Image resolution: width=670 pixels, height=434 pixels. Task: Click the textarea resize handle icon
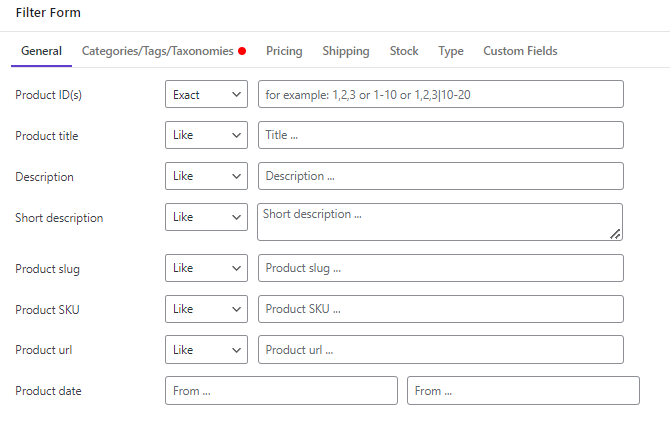615,234
